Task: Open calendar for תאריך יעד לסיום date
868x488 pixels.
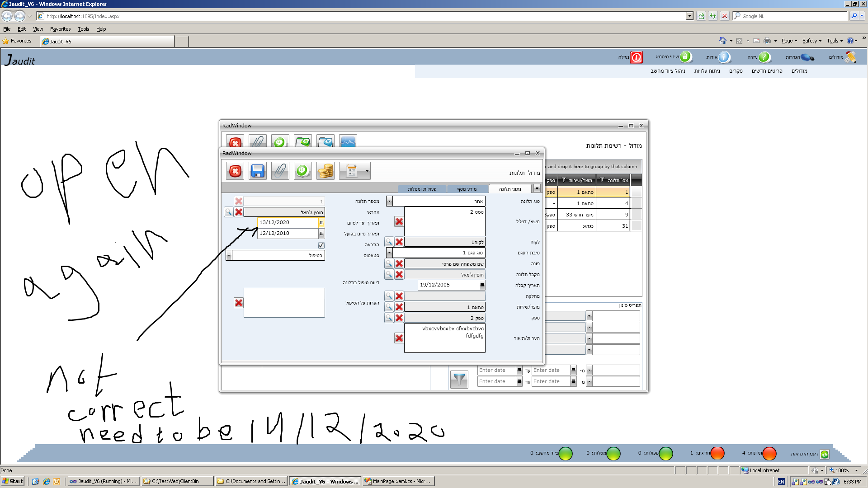Action: [321, 222]
